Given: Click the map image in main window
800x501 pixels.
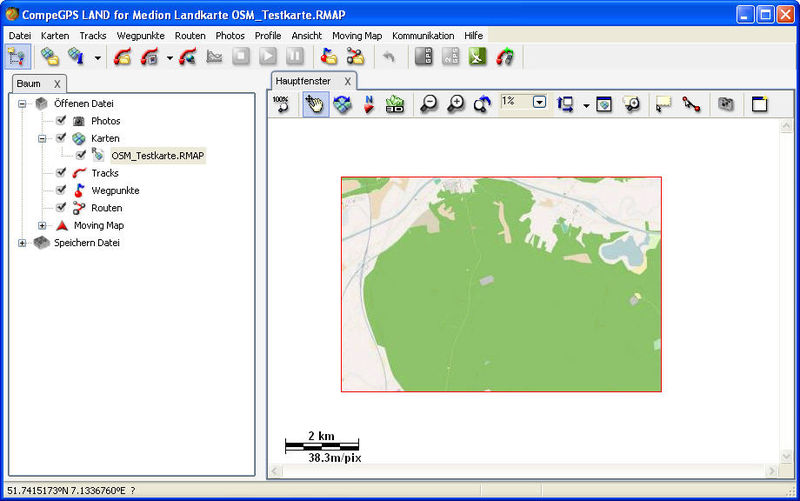Looking at the screenshot, I should pyautogui.click(x=501, y=284).
